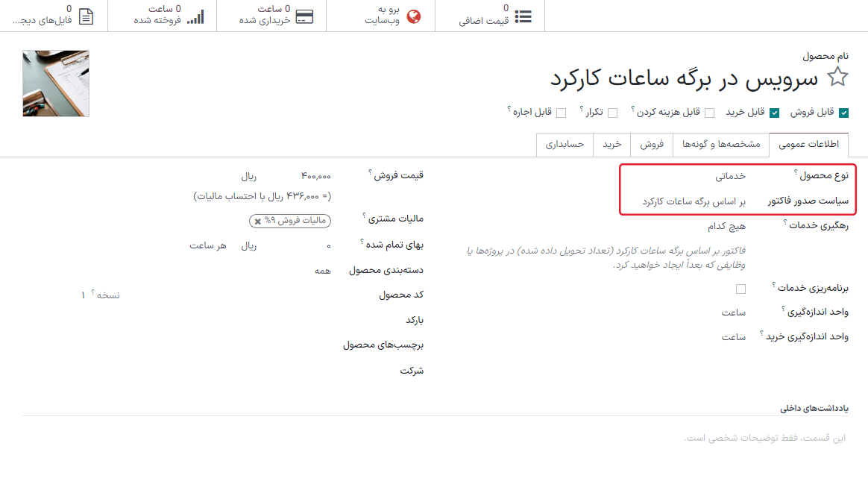Click the product image thumbnail
Screen dimensions: 868x493
tap(56, 84)
